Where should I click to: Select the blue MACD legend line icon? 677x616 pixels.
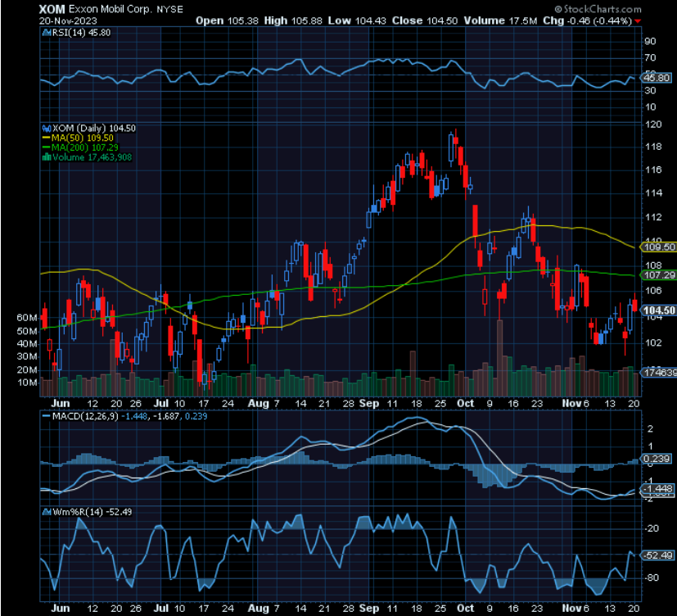[x=45, y=416]
